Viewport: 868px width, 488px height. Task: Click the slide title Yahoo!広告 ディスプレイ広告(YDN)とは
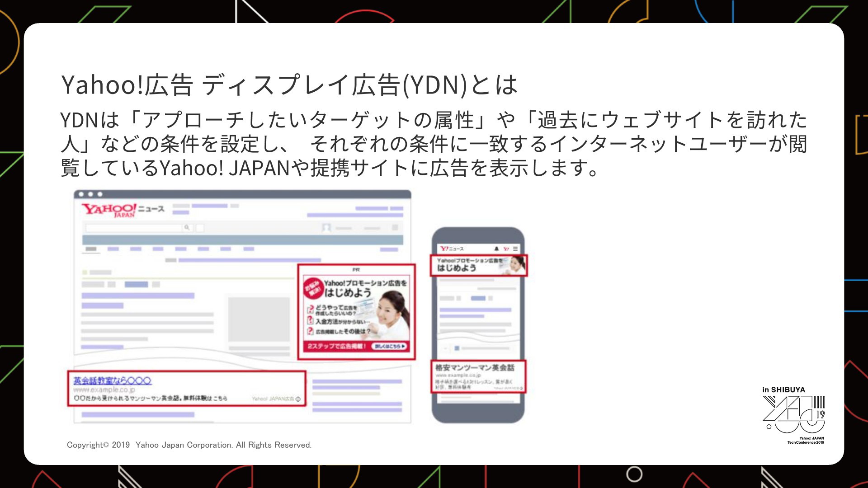pos(289,85)
